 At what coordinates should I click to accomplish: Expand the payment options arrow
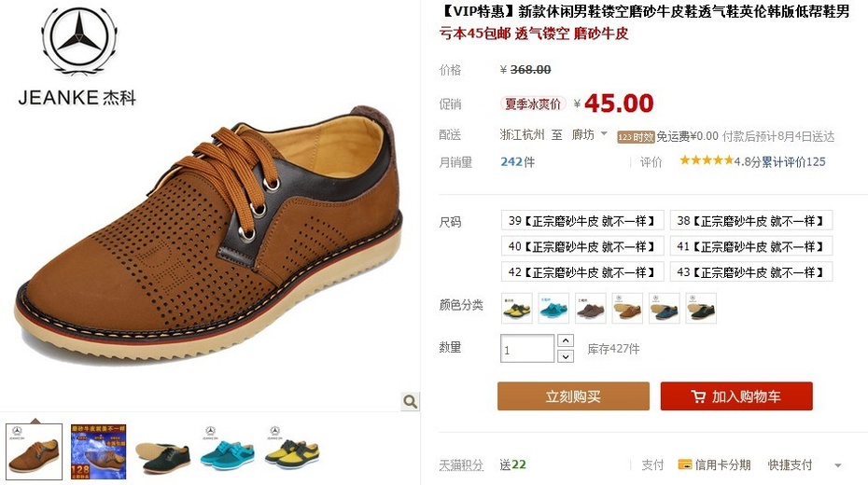pyautogui.click(x=838, y=465)
